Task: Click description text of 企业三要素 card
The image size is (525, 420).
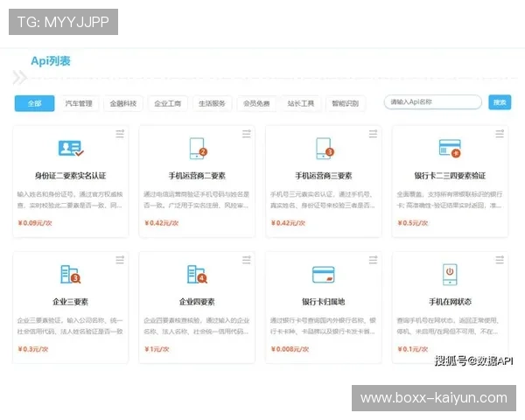Action: click(70, 325)
